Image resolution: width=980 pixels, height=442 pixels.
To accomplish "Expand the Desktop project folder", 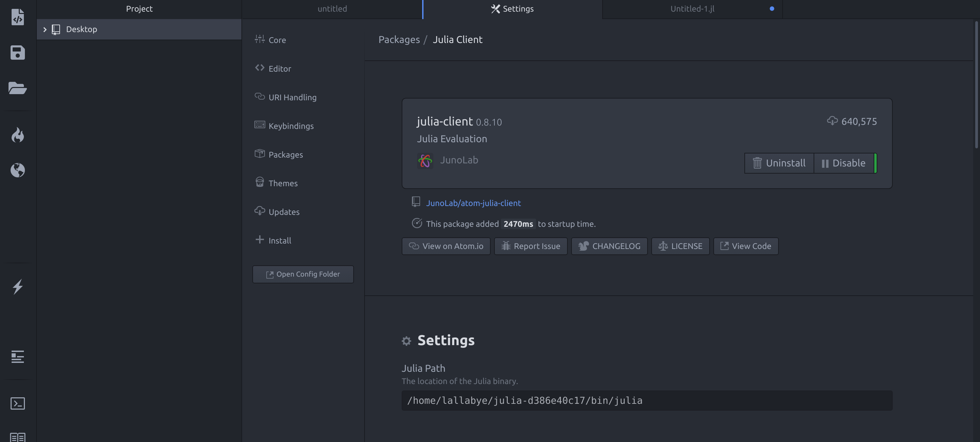I will 45,29.
